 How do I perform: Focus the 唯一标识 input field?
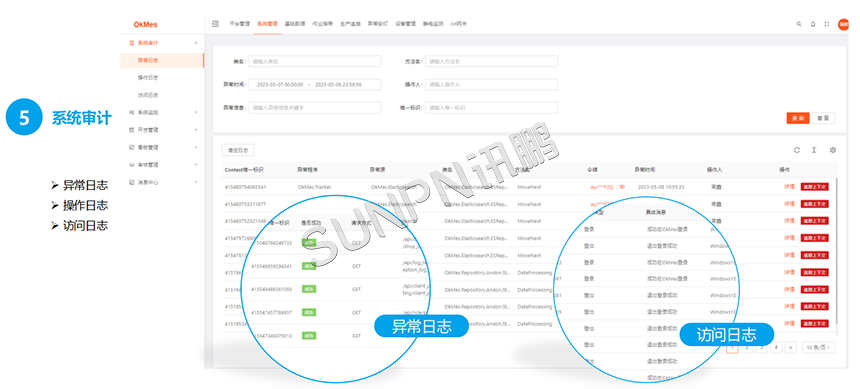coord(491,108)
